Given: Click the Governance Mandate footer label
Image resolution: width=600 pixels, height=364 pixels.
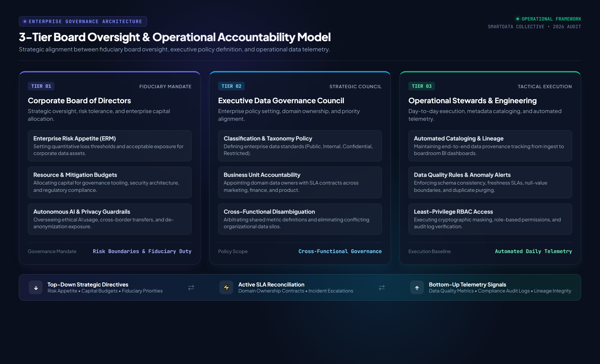Looking at the screenshot, I should [x=52, y=251].
